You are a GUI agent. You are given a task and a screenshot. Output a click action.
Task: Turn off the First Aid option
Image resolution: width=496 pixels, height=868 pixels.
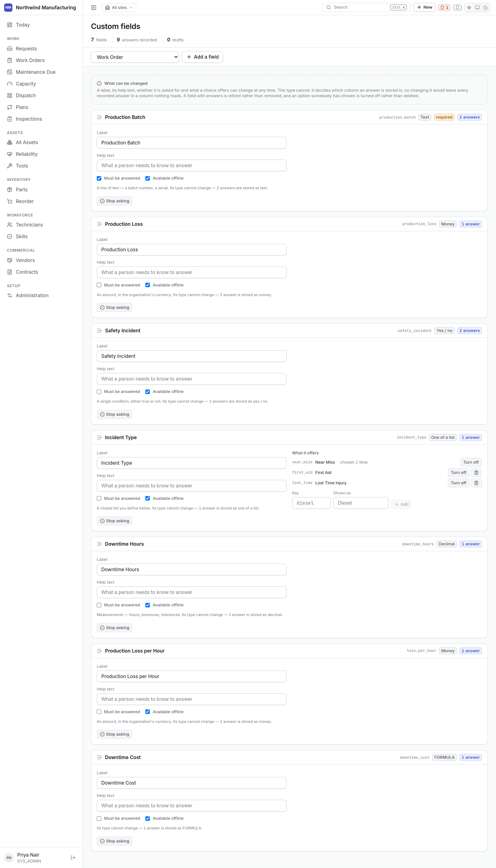458,473
